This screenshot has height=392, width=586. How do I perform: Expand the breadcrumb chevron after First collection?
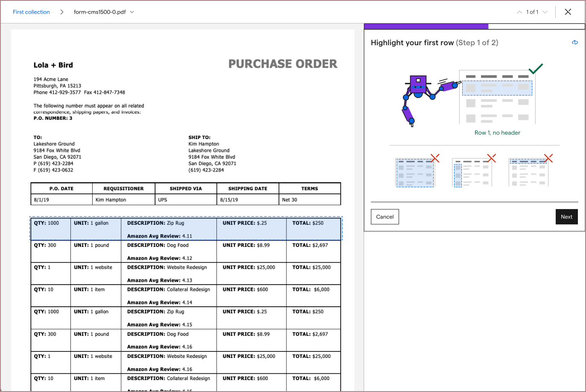click(61, 12)
